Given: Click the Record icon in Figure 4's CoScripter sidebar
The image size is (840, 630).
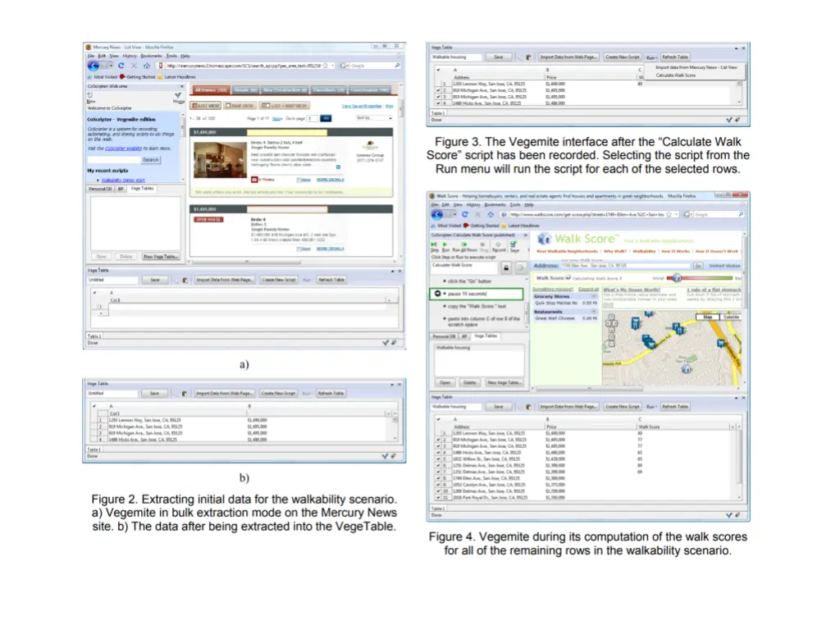Looking at the screenshot, I should pyautogui.click(x=498, y=244).
